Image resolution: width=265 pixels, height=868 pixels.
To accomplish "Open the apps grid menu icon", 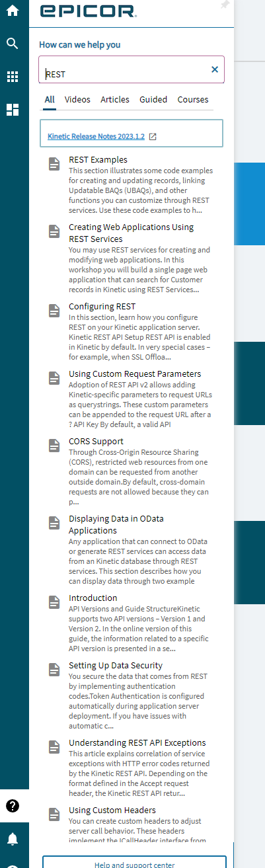I will pos(13,77).
